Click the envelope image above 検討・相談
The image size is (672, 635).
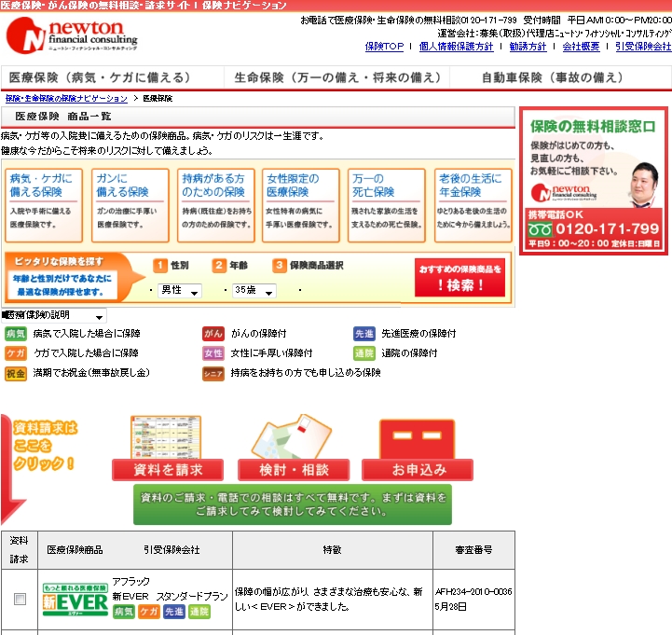tap(292, 436)
